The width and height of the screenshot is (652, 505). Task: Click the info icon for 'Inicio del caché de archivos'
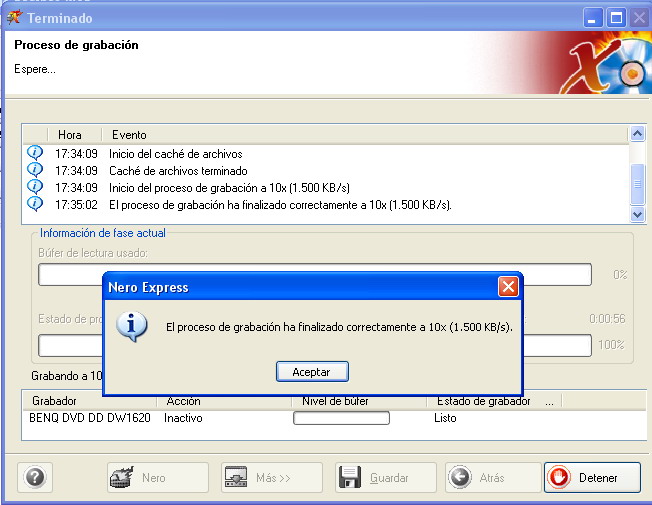[35, 153]
